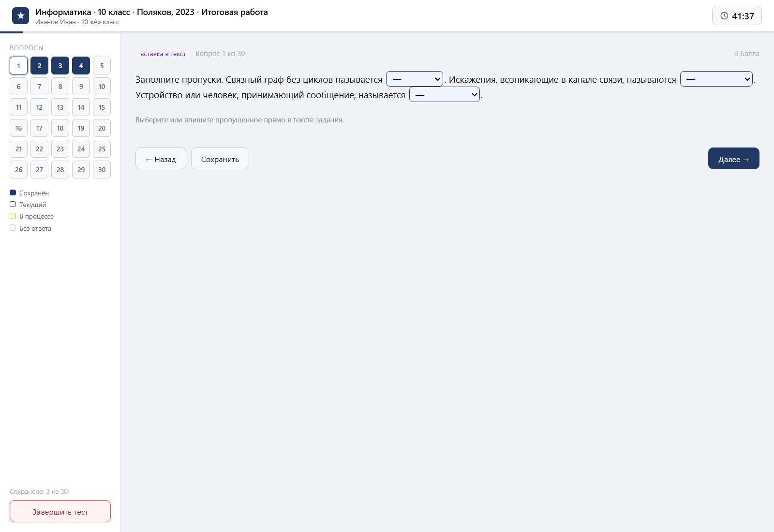Jump to question 5

(x=102, y=66)
